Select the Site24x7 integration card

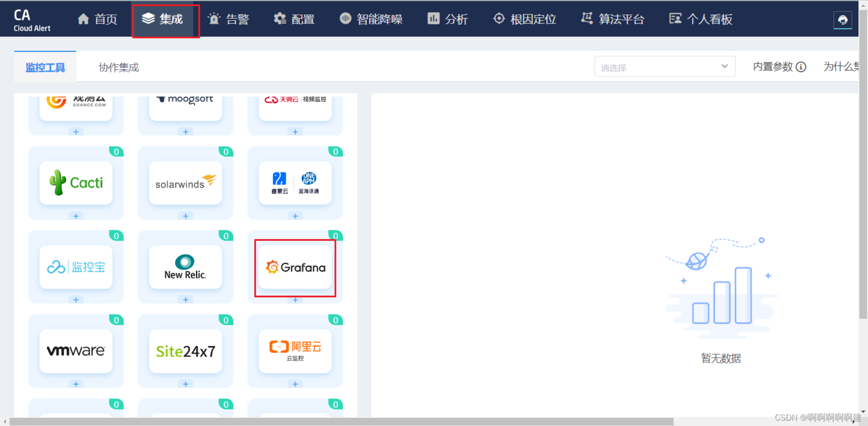point(185,351)
